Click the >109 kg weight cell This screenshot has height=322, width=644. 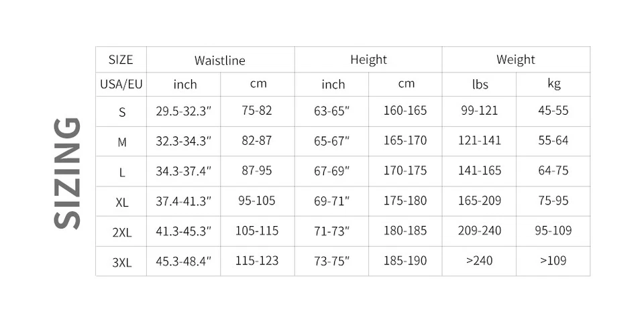(553, 261)
